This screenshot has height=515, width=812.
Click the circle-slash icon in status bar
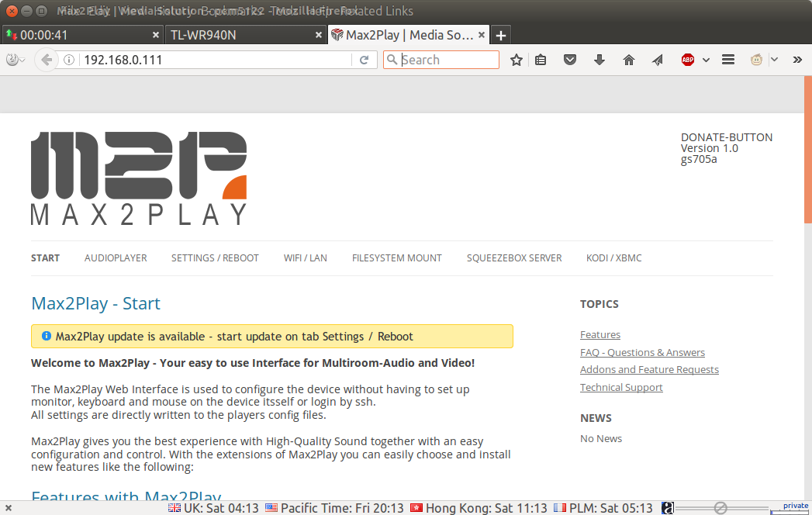point(720,508)
